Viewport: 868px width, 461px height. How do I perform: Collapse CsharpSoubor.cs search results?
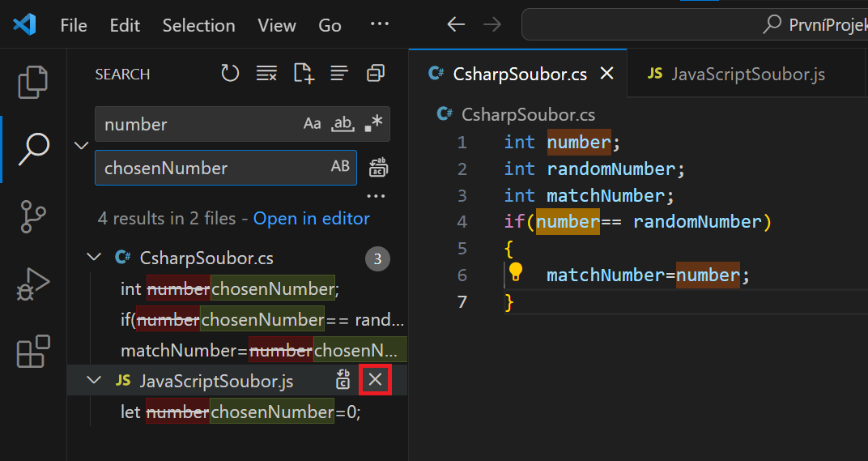94,257
